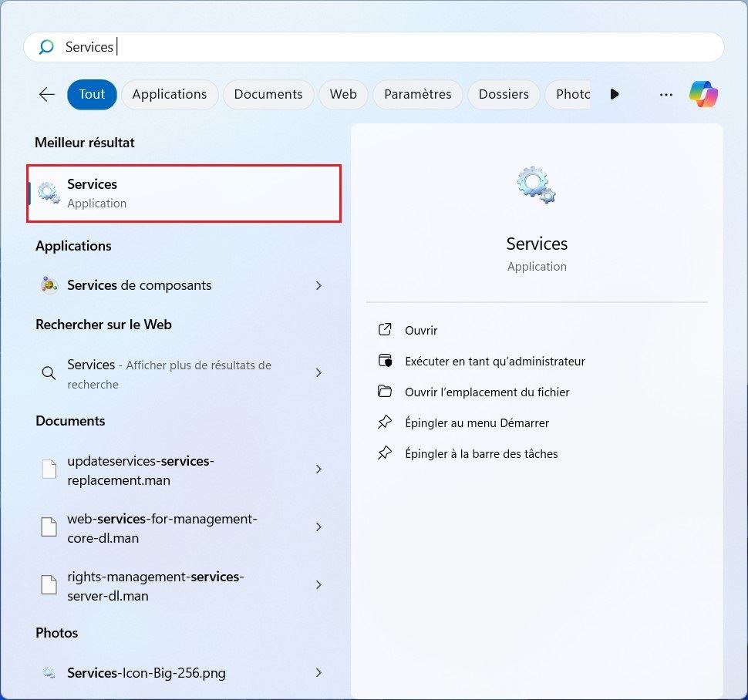
Task: Click the Copilot icon in search header
Action: tap(703, 94)
